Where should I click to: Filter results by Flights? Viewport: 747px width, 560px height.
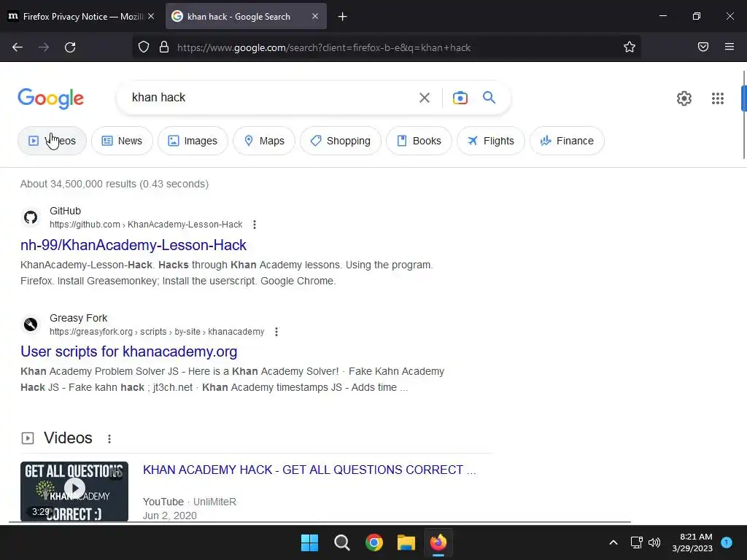point(491,141)
